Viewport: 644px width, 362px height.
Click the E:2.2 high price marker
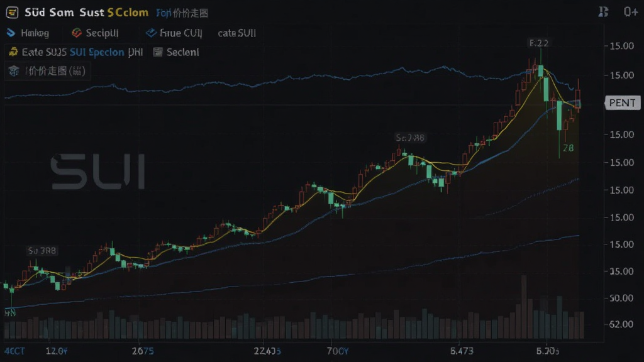[x=539, y=43]
